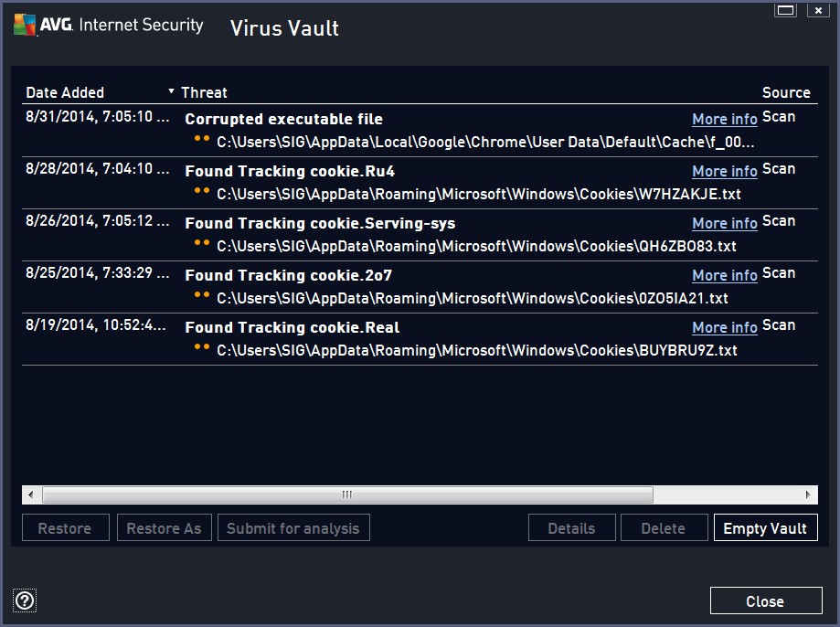Click the Restore button
The height and width of the screenshot is (627, 840).
click(66, 528)
